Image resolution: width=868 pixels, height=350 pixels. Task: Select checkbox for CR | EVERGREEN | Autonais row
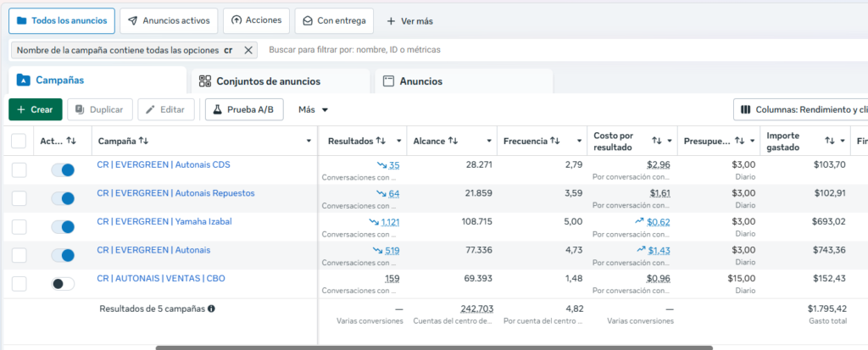tap(19, 255)
